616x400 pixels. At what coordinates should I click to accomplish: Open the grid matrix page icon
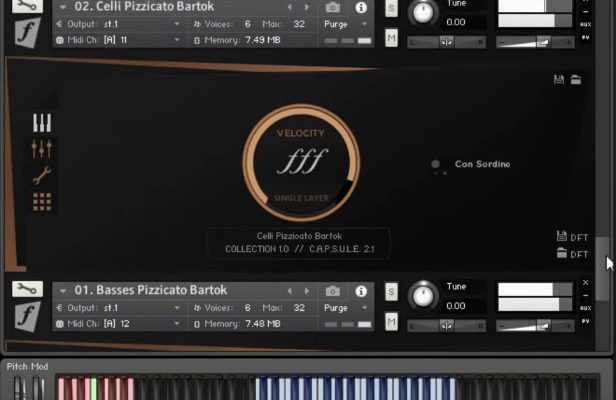pos(42,201)
